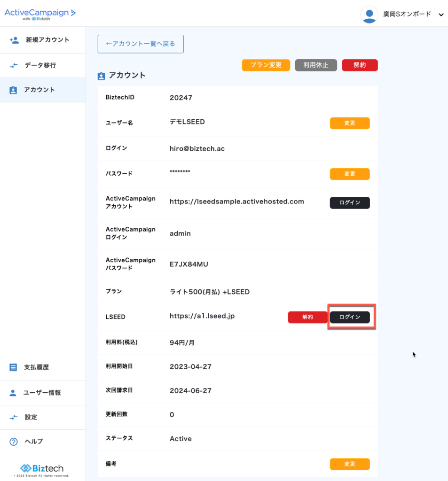Select データ移行 in the sidebar

(40, 65)
